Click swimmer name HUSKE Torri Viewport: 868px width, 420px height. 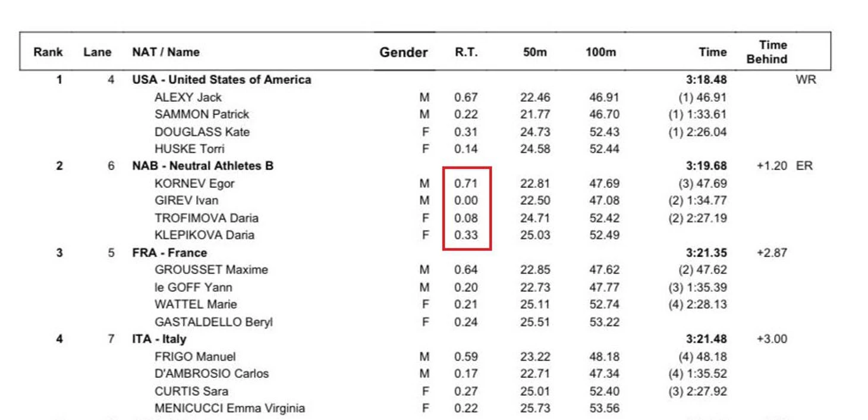point(189,149)
